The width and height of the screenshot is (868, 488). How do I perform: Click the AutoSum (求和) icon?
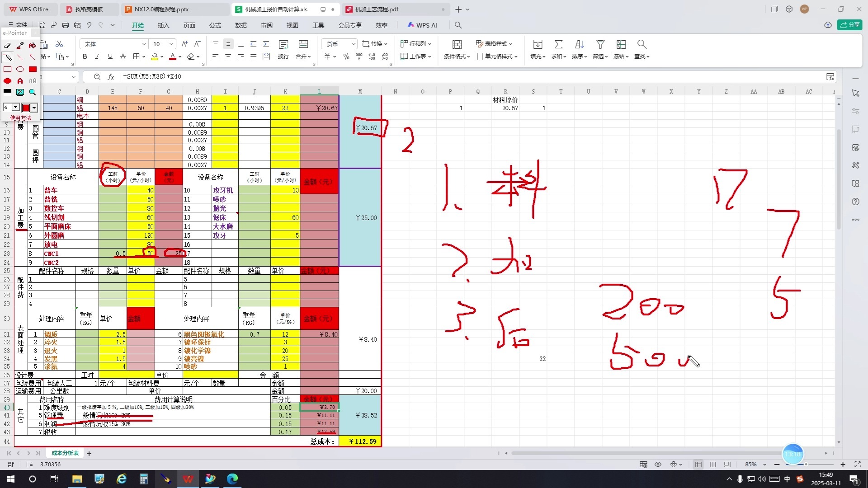(558, 44)
